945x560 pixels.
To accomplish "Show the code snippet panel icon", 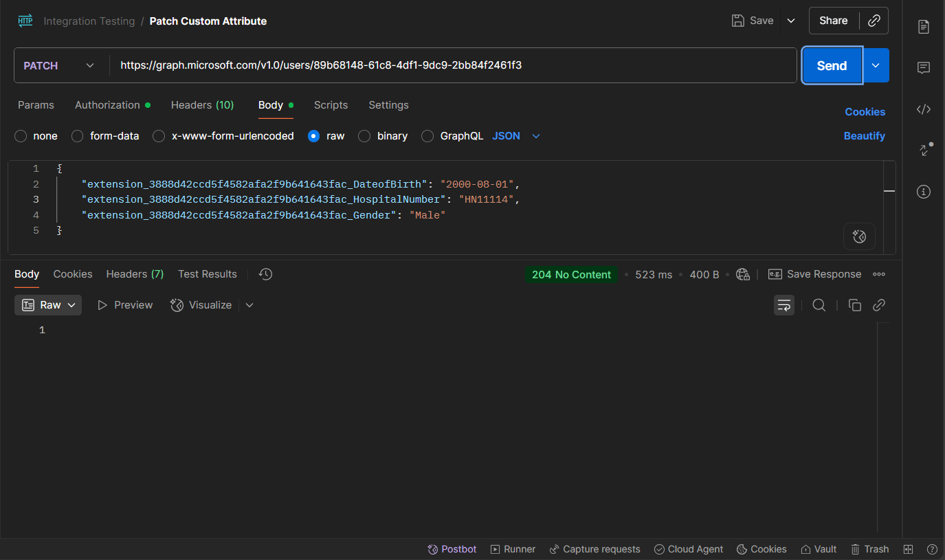I will coord(924,109).
